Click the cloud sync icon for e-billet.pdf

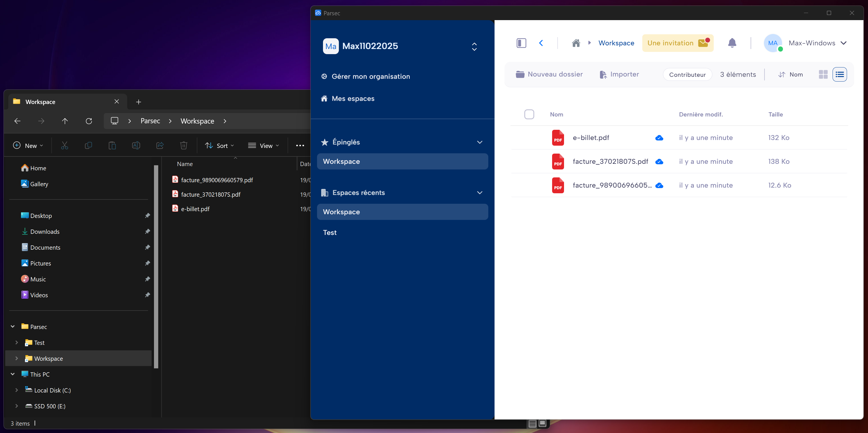coord(659,138)
